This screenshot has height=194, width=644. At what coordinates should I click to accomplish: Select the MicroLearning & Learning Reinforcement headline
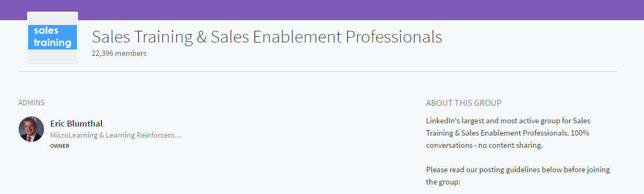(x=116, y=136)
